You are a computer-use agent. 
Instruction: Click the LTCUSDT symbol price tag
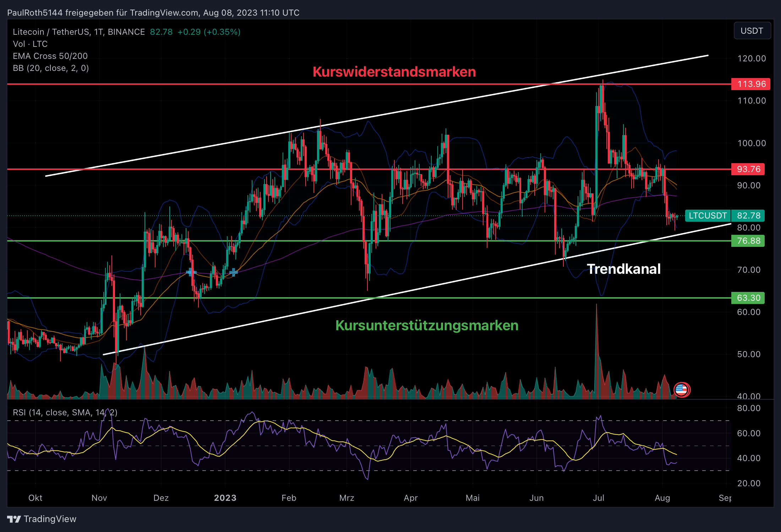click(x=708, y=216)
